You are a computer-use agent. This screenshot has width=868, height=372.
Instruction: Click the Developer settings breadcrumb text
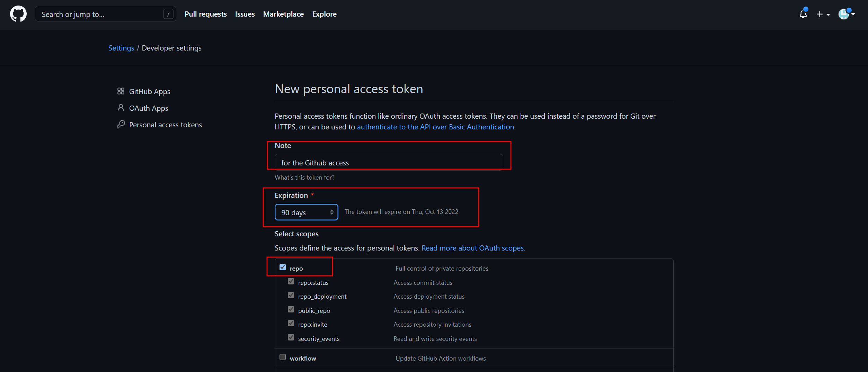[x=171, y=48]
